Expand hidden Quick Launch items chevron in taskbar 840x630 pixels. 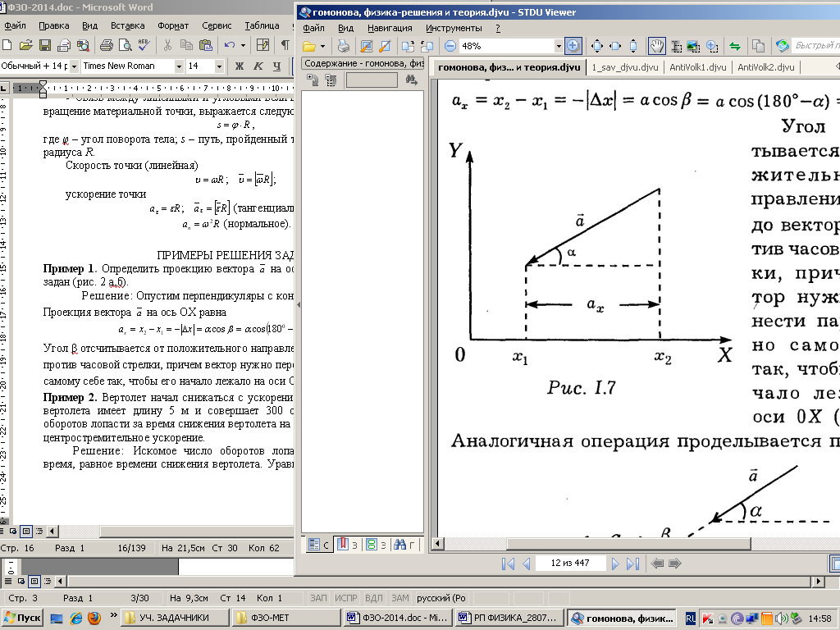click(x=113, y=615)
